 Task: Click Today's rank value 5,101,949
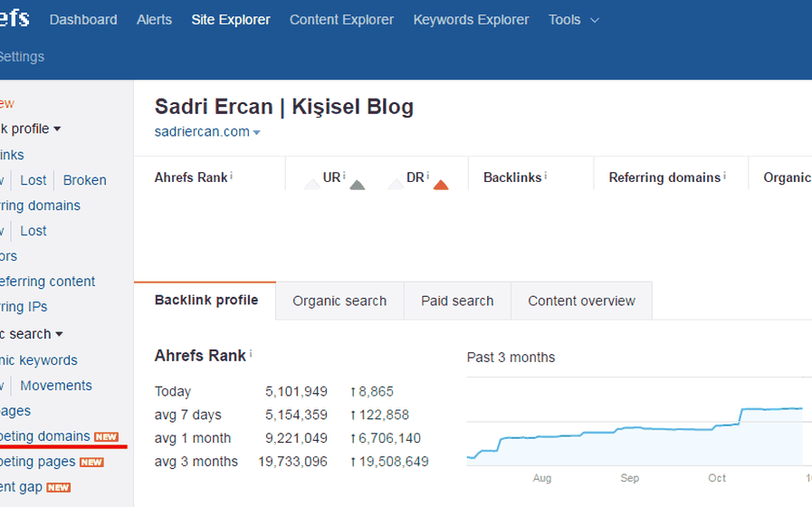296,391
